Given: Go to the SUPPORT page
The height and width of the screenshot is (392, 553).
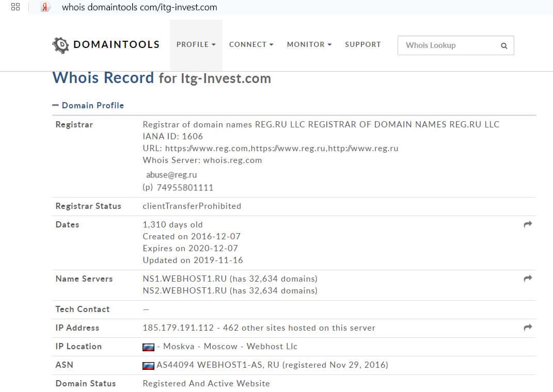Looking at the screenshot, I should (362, 45).
